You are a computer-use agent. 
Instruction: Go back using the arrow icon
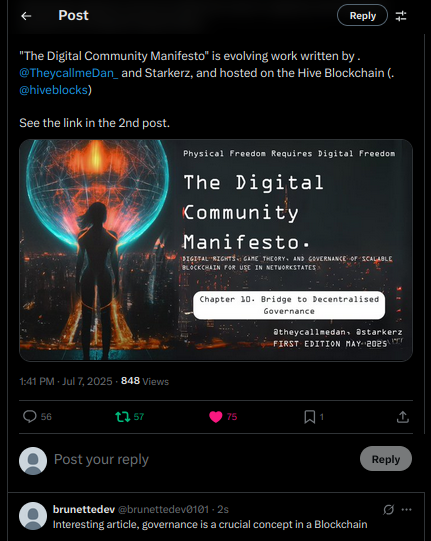[26, 16]
